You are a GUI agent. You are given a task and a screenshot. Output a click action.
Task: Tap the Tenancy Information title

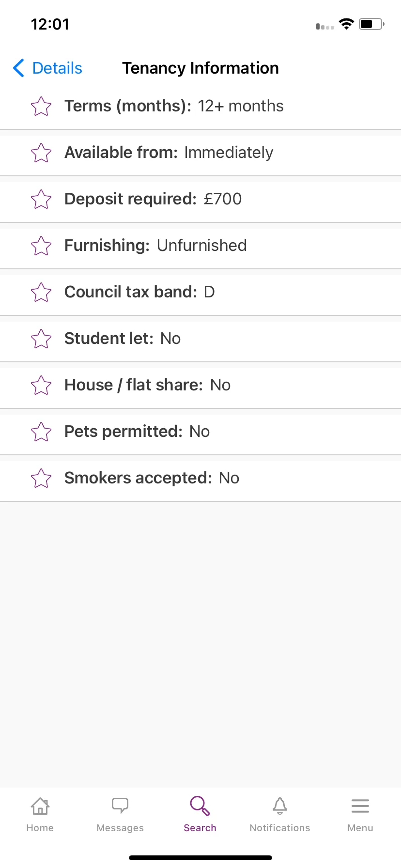(200, 68)
